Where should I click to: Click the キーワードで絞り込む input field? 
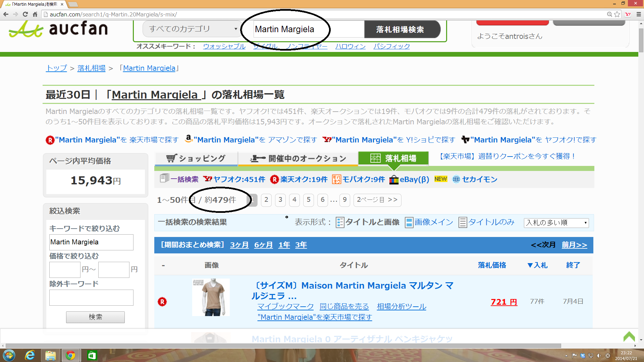[x=91, y=242]
